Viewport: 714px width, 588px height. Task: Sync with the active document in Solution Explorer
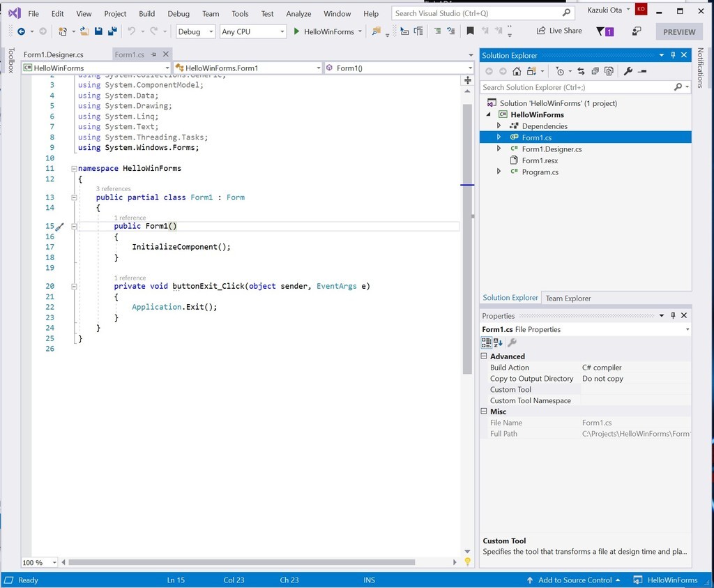[581, 71]
